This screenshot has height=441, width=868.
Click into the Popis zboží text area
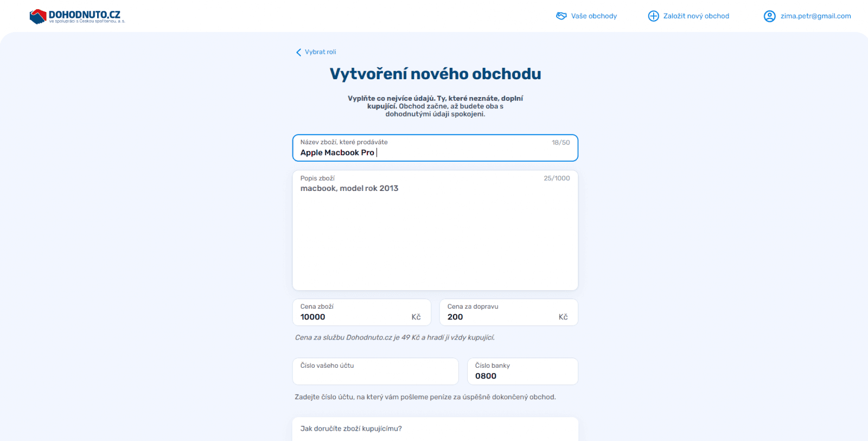[x=435, y=231]
